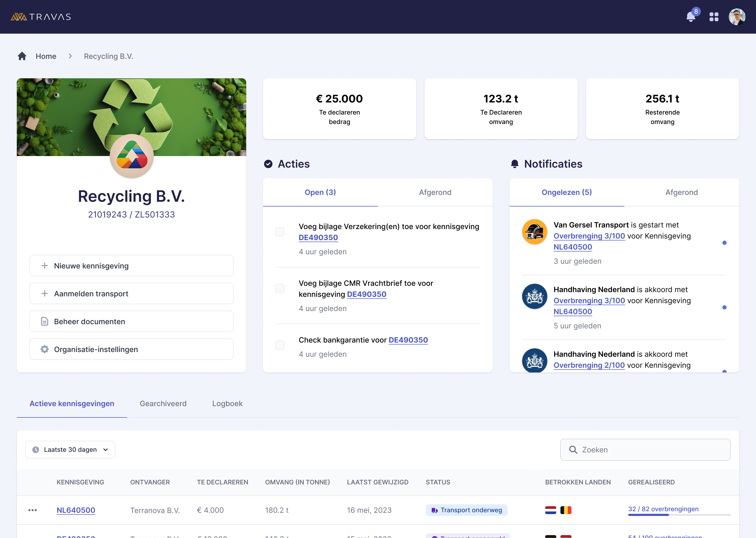Open the notifications bell icon

pos(691,17)
